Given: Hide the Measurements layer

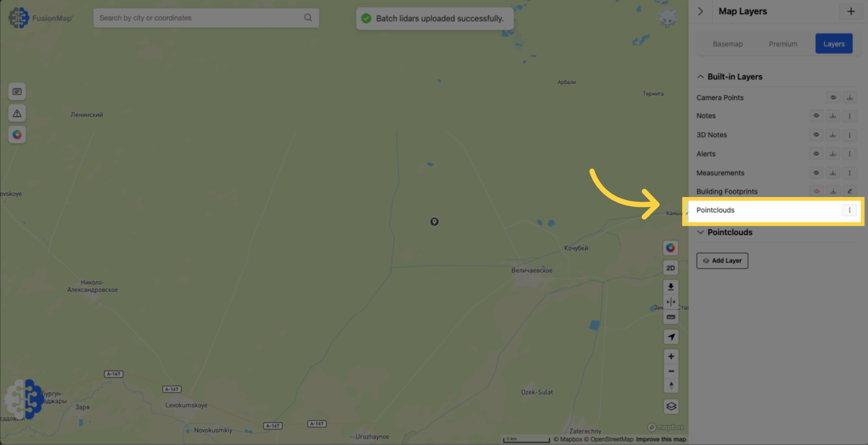Looking at the screenshot, I should [816, 173].
